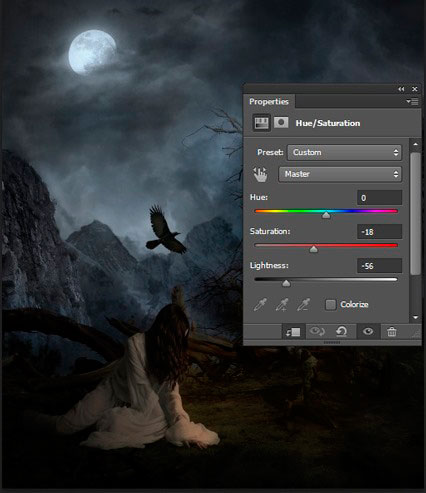
Task: Collapse the Properties panel to icons
Action: [401, 89]
